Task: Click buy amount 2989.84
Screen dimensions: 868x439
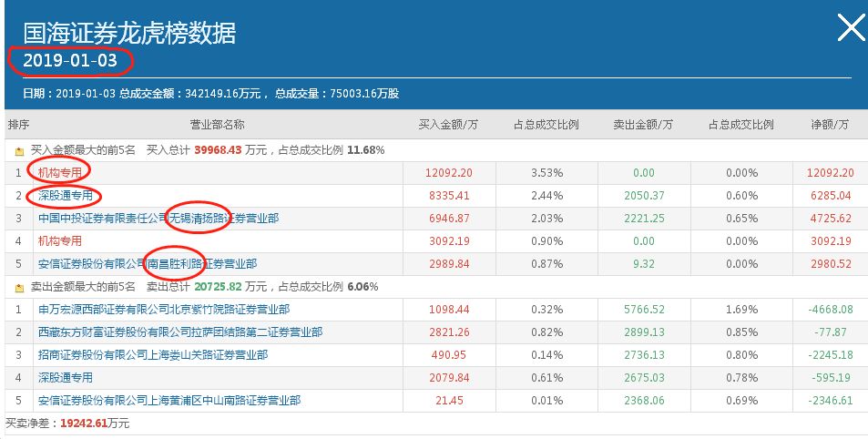Action: pyautogui.click(x=449, y=263)
